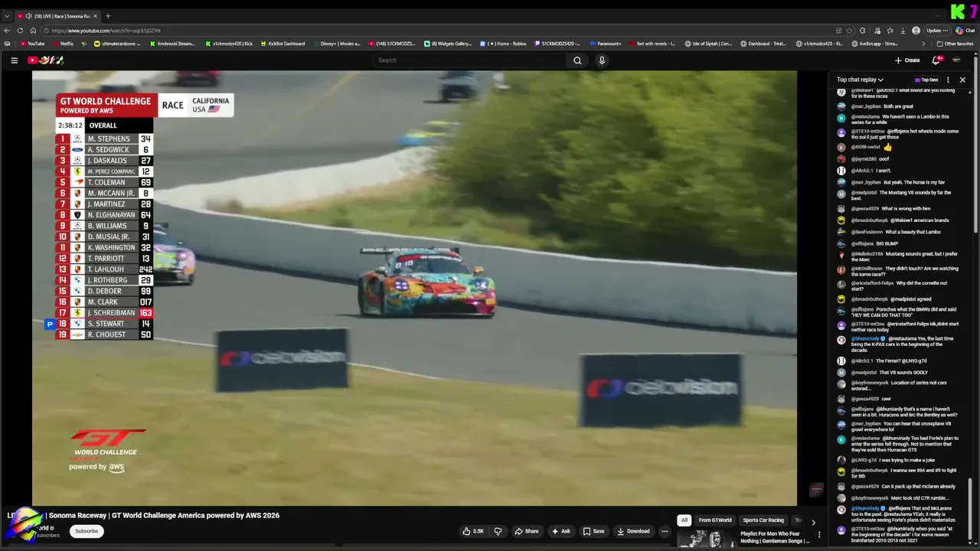
Task: Click the user account avatar on YouTube
Action: (x=956, y=60)
